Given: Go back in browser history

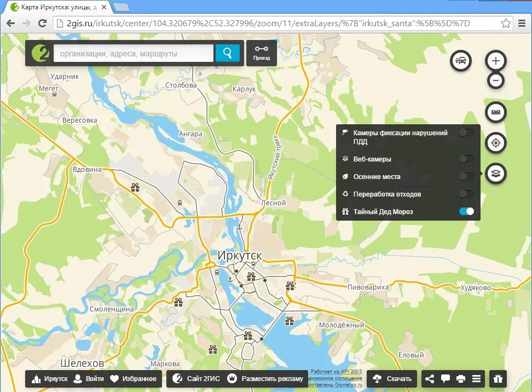Looking at the screenshot, I should [x=11, y=23].
